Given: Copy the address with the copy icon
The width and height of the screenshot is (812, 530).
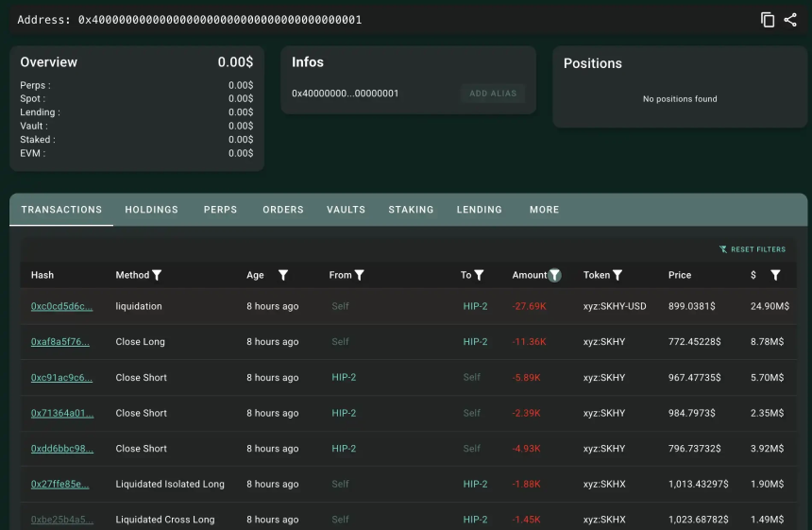Looking at the screenshot, I should [x=767, y=20].
